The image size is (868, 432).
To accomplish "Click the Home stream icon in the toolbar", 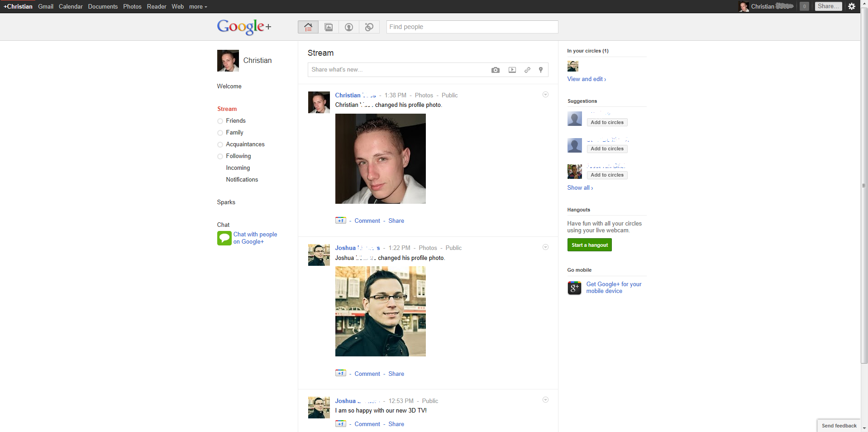I will click(308, 27).
